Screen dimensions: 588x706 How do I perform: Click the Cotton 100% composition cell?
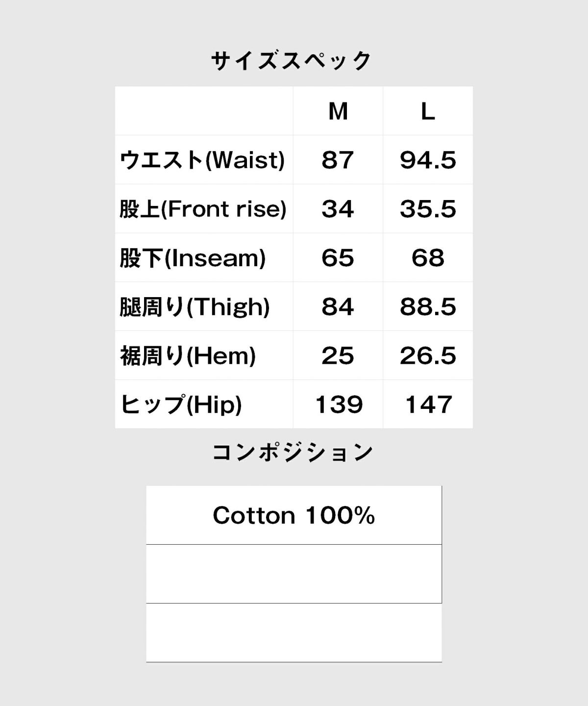tap(294, 515)
